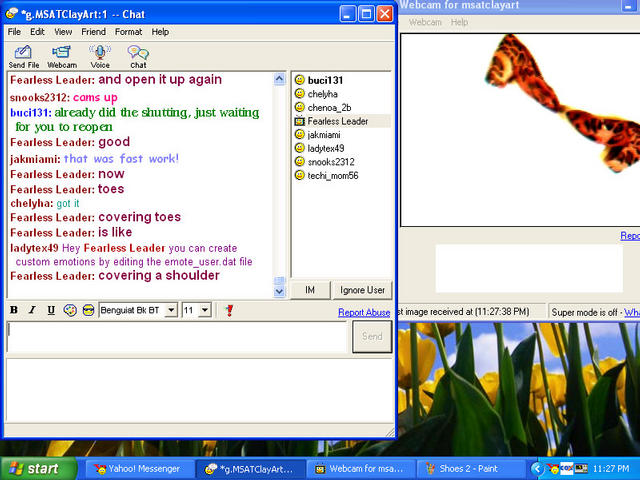Click the chat scrollbar up arrow
Image resolution: width=640 pixels, height=480 pixels.
click(280, 79)
